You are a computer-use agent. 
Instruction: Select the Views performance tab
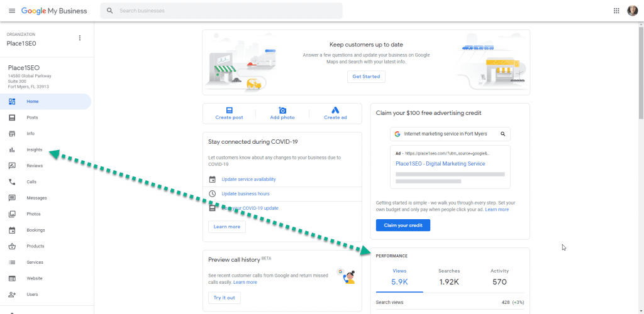coord(399,278)
